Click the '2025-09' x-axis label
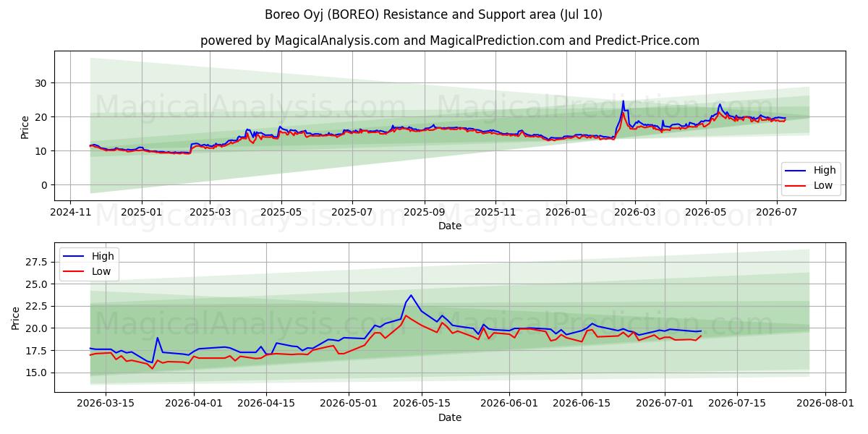The width and height of the screenshot is (868, 434). pyautogui.click(x=424, y=213)
